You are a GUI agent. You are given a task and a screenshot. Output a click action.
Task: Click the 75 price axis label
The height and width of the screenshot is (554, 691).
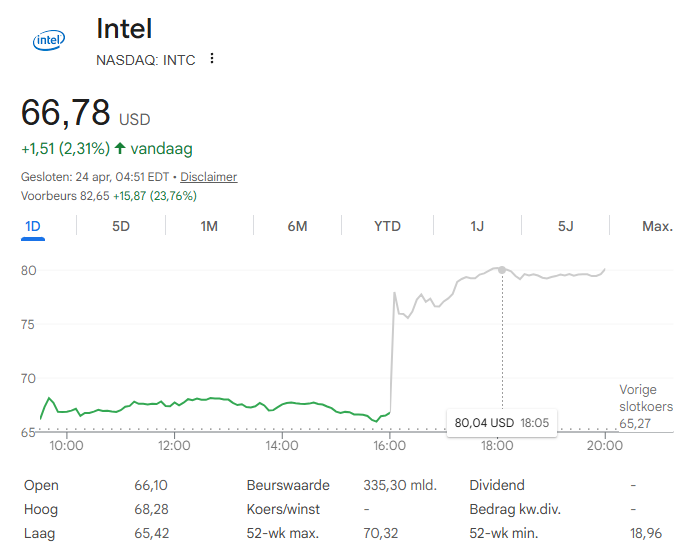click(x=28, y=325)
